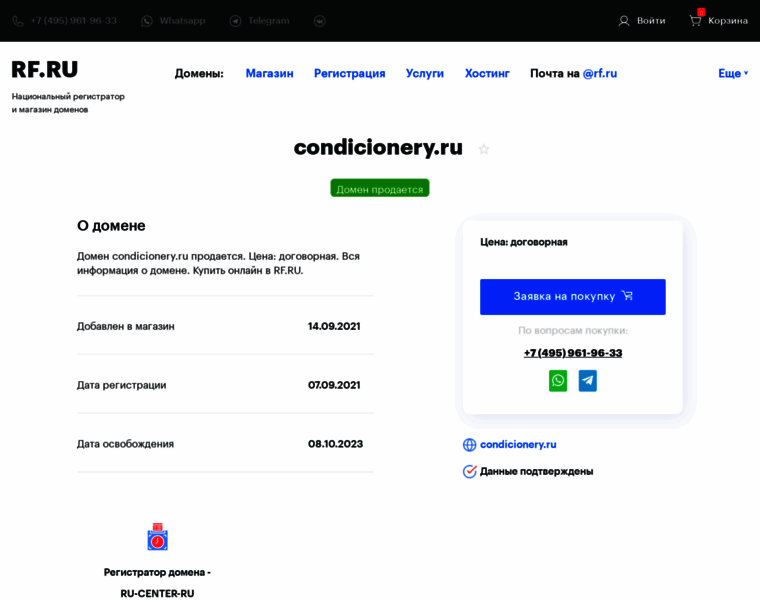Image resolution: width=760 pixels, height=600 pixels.
Task: Open the Магазин menu item
Action: [x=269, y=73]
